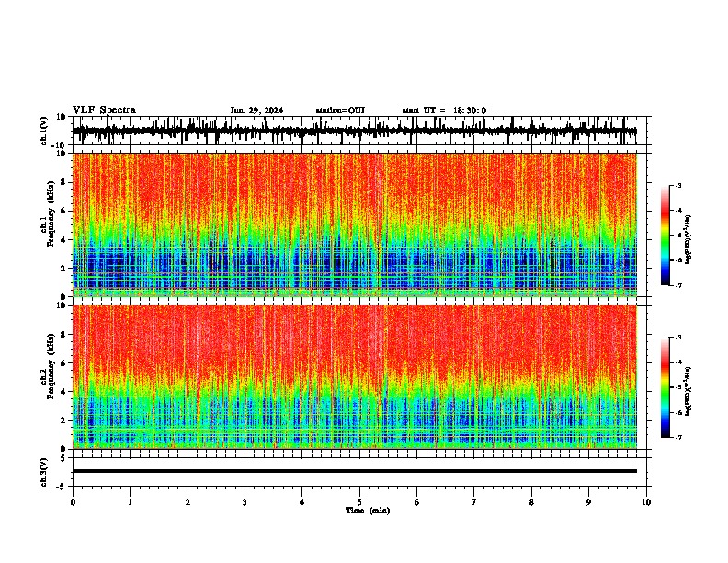728x563 pixels.
Task: Click time axis tick label "10"
Action: click(646, 502)
